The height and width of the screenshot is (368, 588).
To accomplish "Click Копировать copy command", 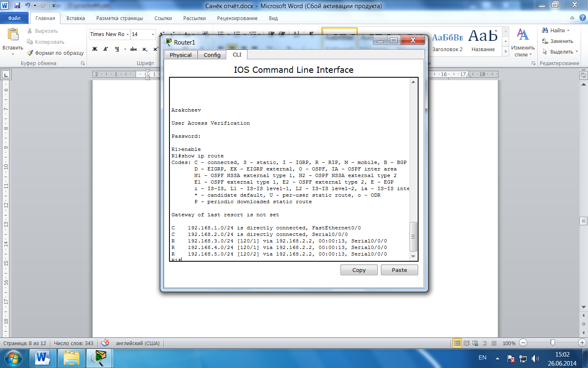I will [x=45, y=42].
